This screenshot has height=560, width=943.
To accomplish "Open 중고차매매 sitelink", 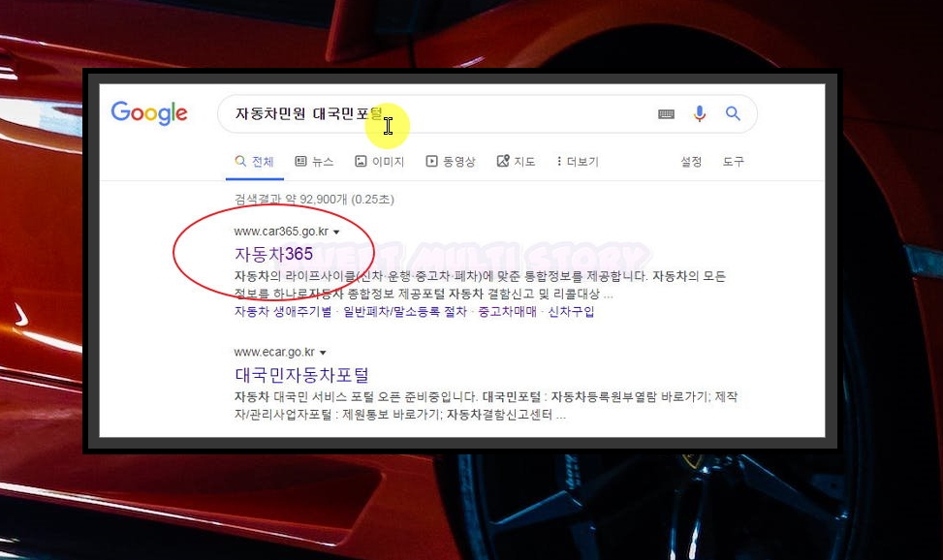I will click(507, 312).
